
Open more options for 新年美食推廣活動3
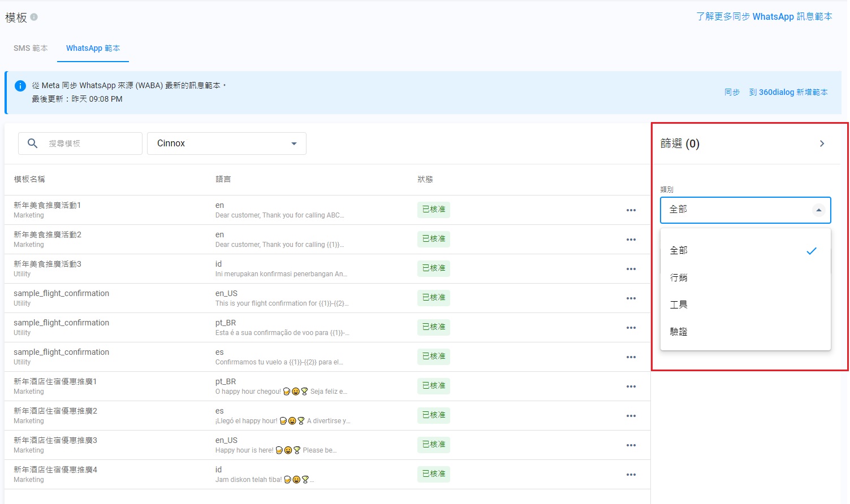[631, 269]
